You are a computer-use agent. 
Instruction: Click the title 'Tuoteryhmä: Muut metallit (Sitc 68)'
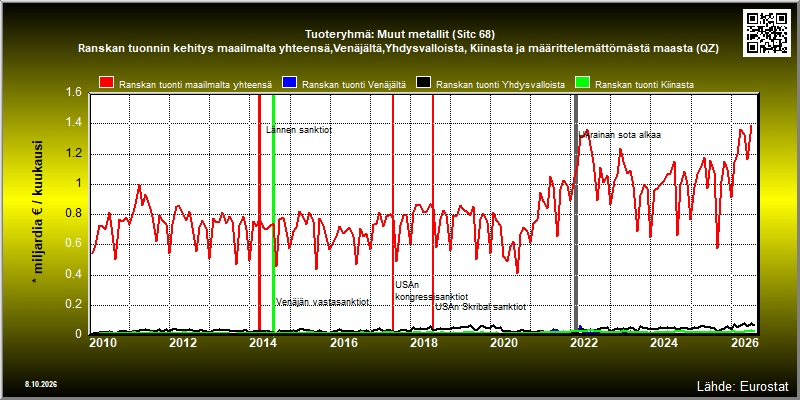click(399, 35)
